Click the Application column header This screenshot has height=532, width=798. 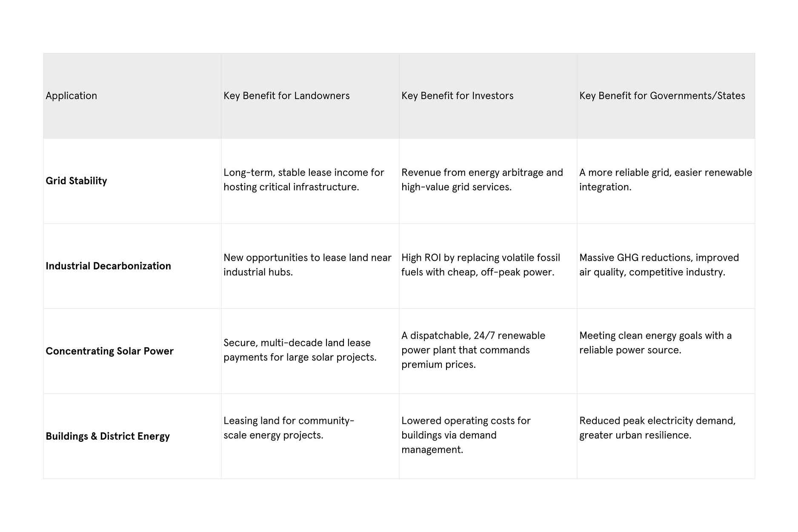(x=72, y=96)
